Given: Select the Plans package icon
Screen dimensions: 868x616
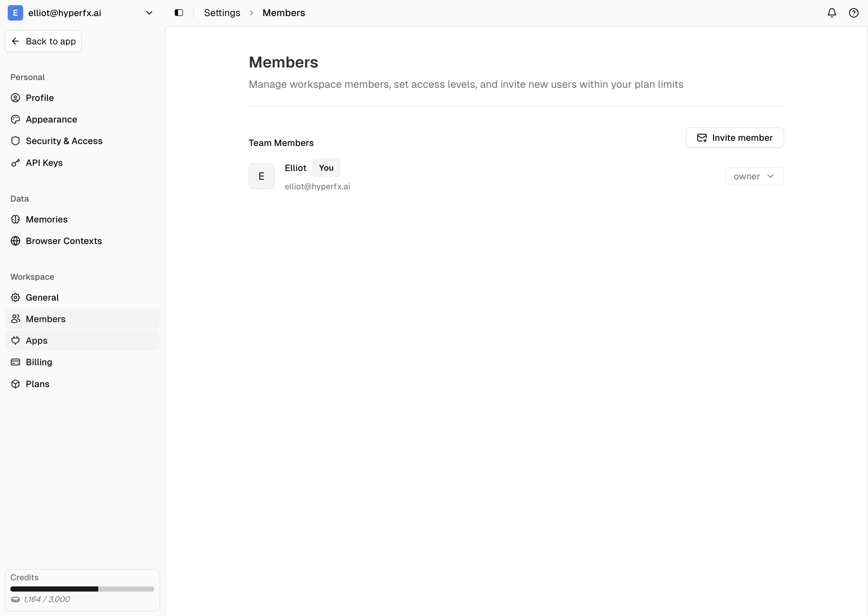Looking at the screenshot, I should pos(15,384).
